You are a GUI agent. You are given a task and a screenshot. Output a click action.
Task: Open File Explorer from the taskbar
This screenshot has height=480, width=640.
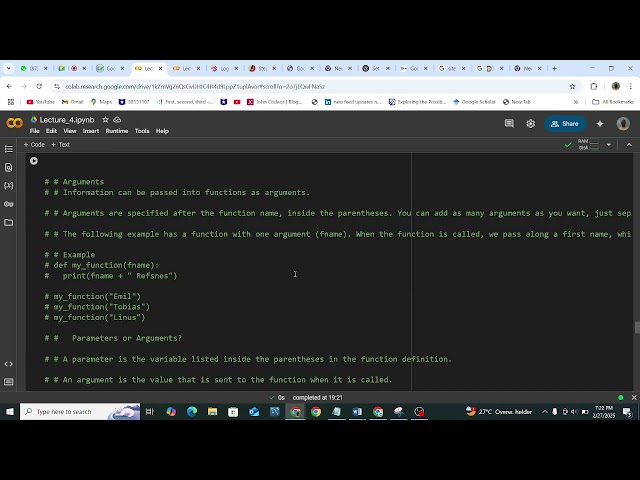point(213,411)
